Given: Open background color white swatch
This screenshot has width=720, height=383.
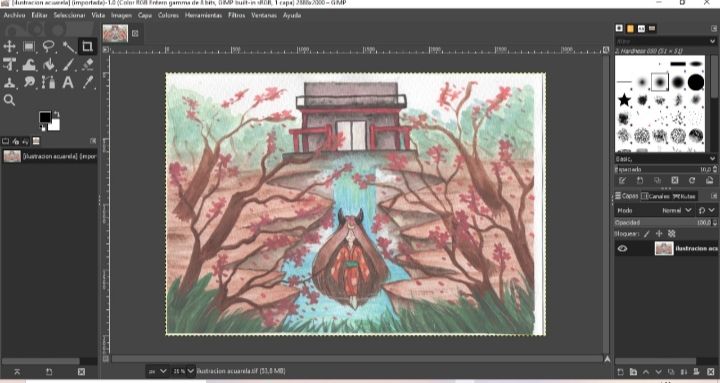Looking at the screenshot, I should pos(55,125).
